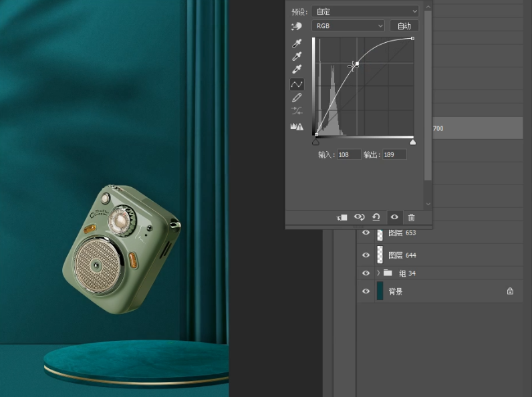Image resolution: width=532 pixels, height=397 pixels.
Task: Select the 背景 layer thumbnail
Action: (x=380, y=291)
